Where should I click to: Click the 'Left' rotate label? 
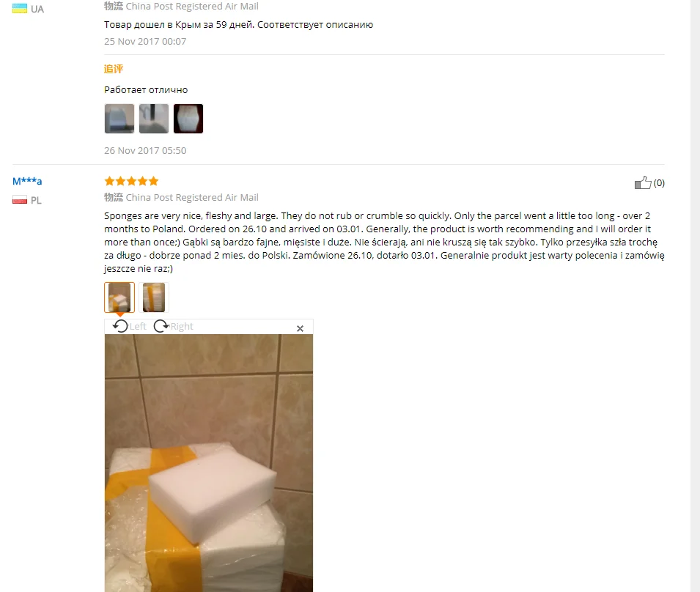click(138, 327)
